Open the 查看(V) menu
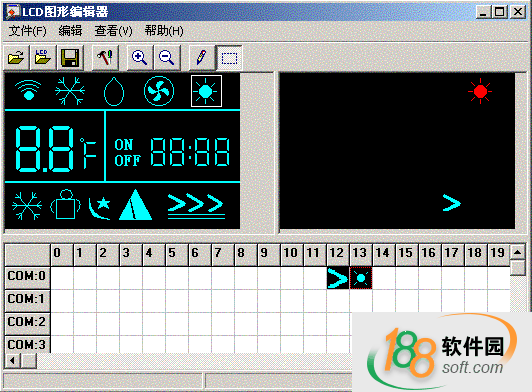 (x=113, y=31)
